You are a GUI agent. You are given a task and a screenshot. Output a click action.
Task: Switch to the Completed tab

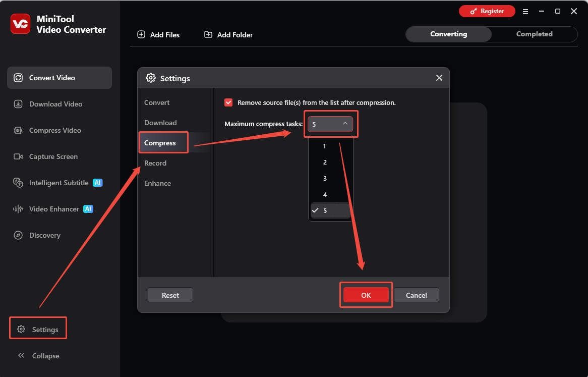[534, 34]
